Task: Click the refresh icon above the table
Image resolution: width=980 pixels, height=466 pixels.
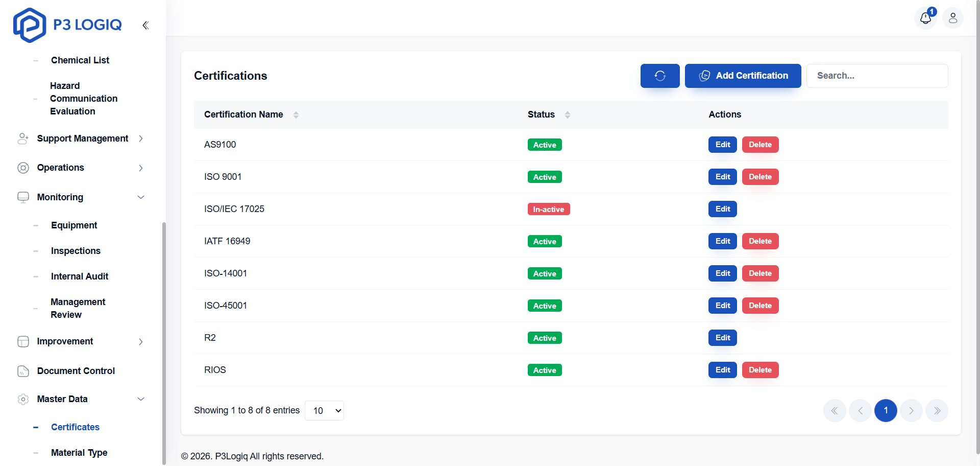Action: coord(659,76)
